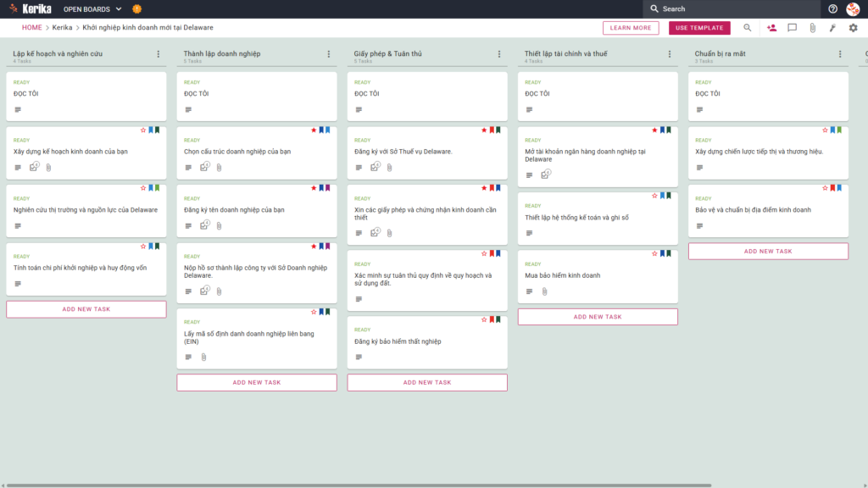Click the Kerika logo
This screenshot has height=488, width=868.
point(30,8)
